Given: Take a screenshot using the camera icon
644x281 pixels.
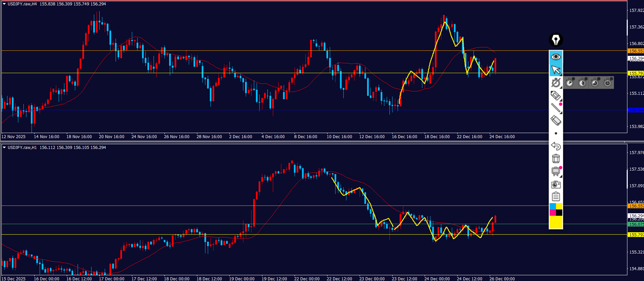Looking at the screenshot, I should [x=556, y=184].
